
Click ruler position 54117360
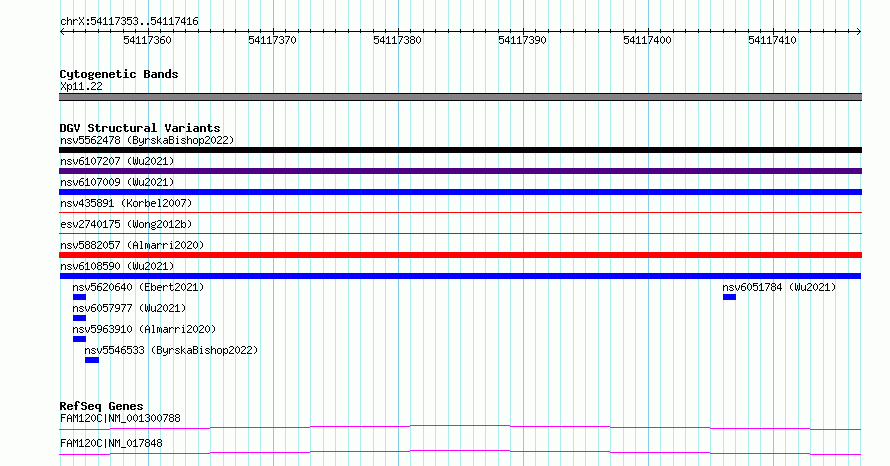pos(147,40)
